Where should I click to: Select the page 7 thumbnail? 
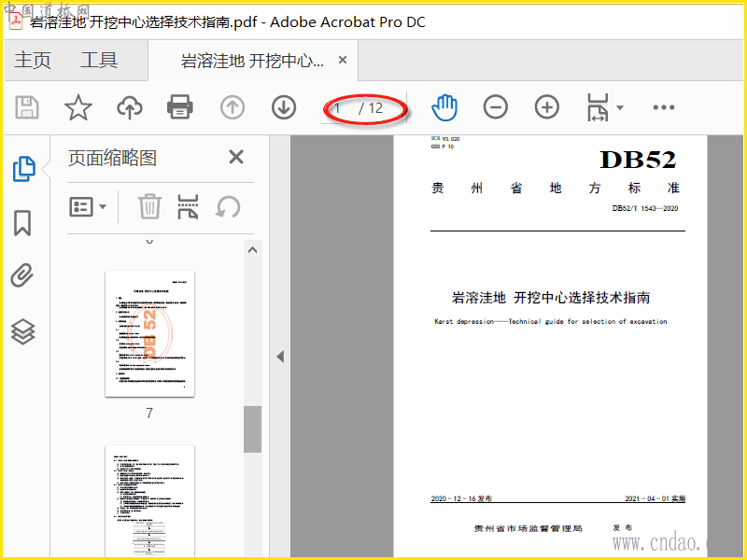(x=149, y=333)
